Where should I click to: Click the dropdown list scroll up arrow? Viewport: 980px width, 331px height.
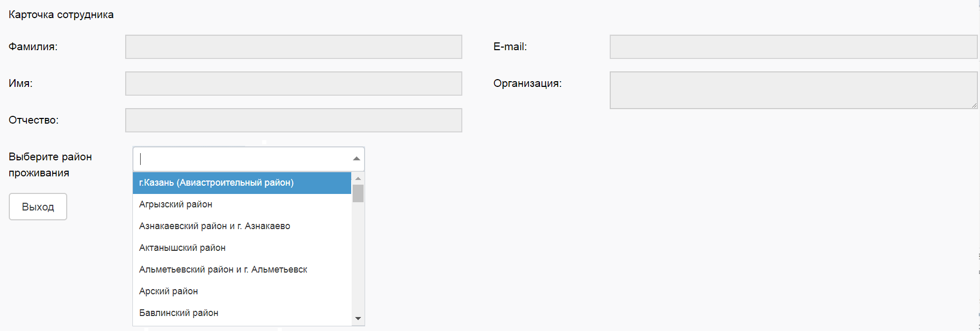(x=358, y=178)
